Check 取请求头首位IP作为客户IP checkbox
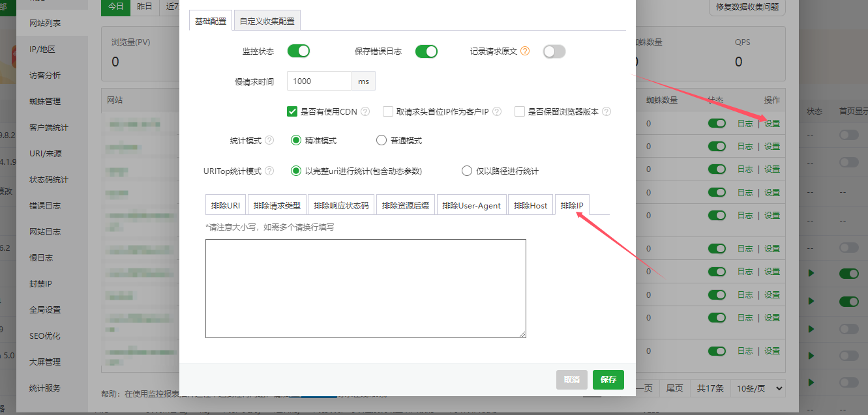The image size is (868, 415). point(388,111)
